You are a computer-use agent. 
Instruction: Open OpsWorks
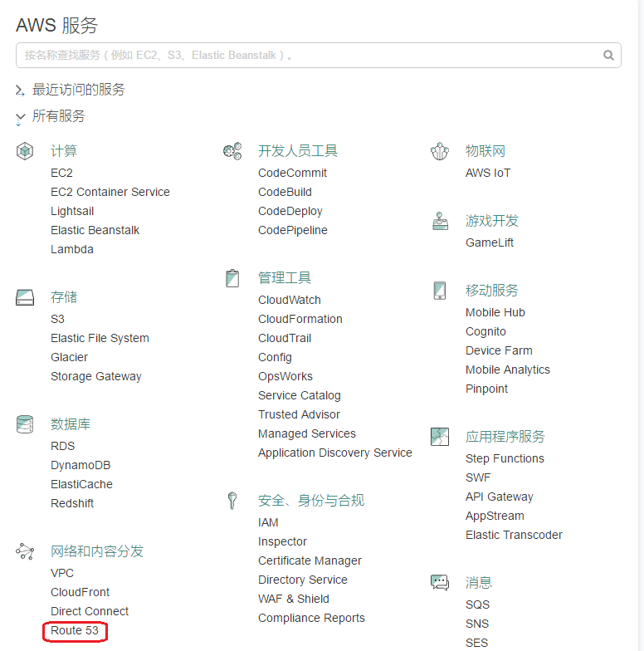coord(285,376)
